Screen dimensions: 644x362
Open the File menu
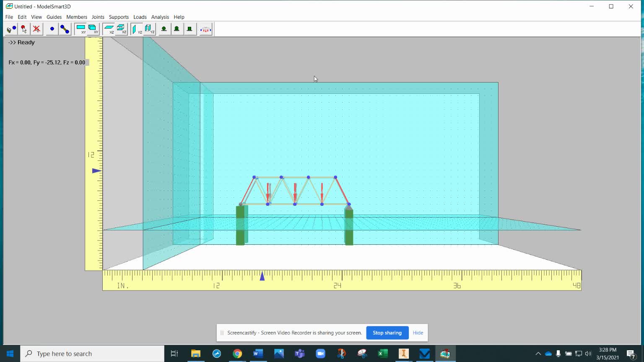pyautogui.click(x=9, y=17)
